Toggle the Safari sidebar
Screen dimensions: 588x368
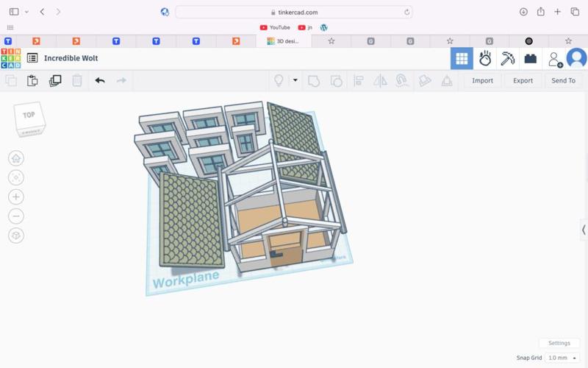pyautogui.click(x=14, y=12)
